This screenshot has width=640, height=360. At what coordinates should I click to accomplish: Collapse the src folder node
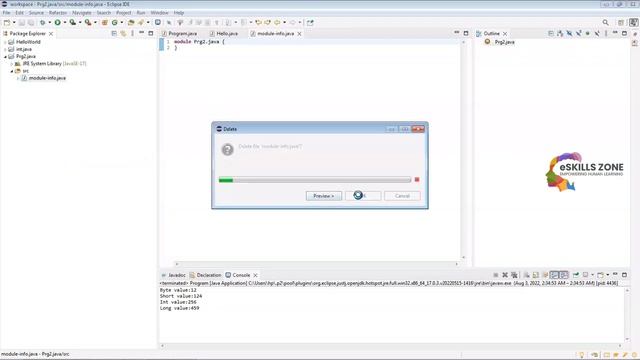[12, 71]
